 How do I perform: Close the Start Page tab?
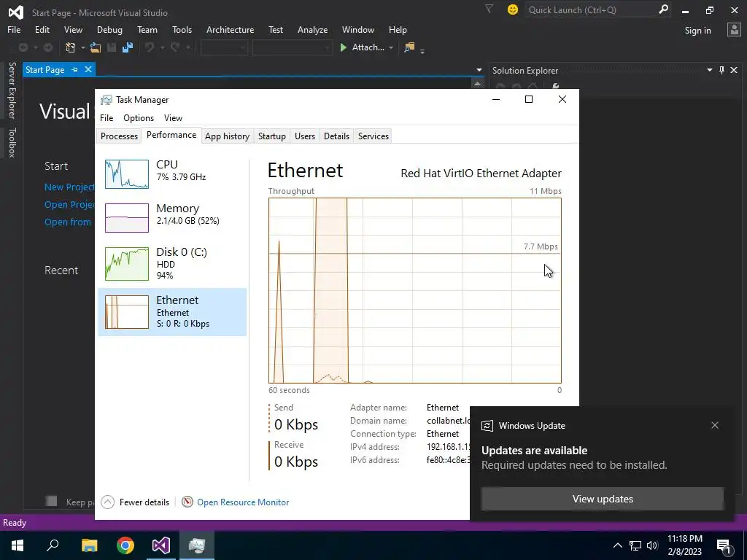pos(88,69)
